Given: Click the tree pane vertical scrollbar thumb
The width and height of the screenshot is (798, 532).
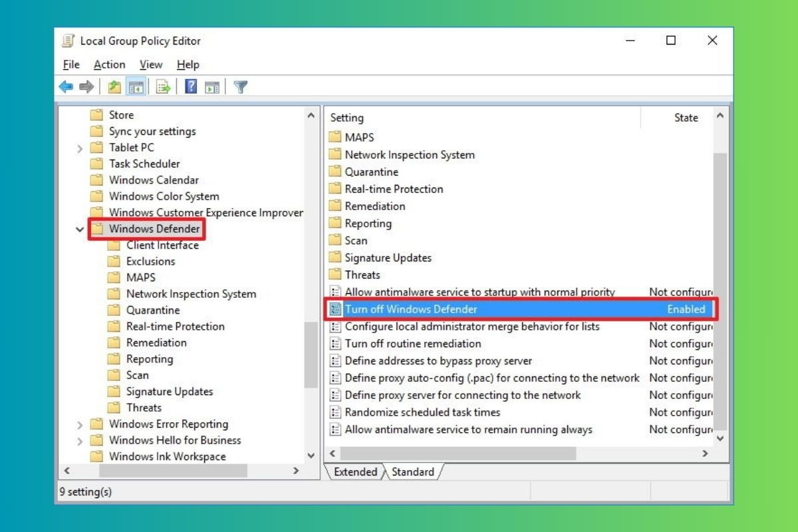Looking at the screenshot, I should (x=311, y=354).
